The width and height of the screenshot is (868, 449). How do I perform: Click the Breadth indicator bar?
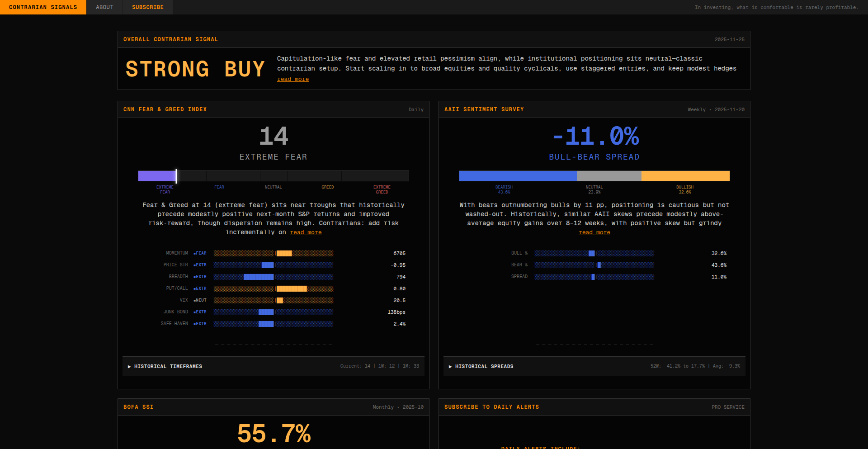pos(274,277)
